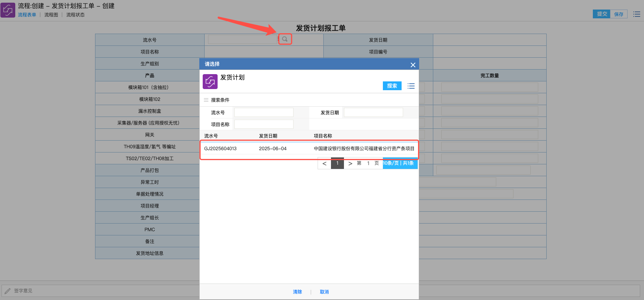Viewport: 644px width, 300px height.
Task: Switch to the 流程图 tab
Action: [x=51, y=15]
